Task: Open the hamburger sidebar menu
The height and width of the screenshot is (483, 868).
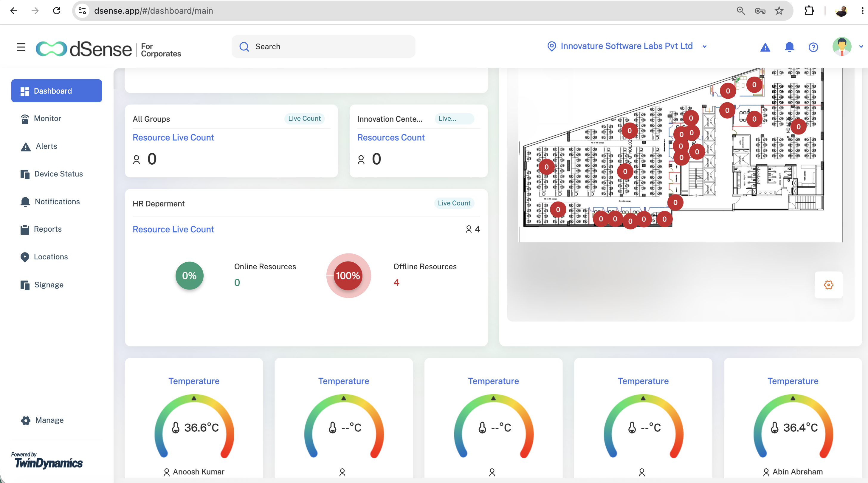Action: pyautogui.click(x=21, y=47)
